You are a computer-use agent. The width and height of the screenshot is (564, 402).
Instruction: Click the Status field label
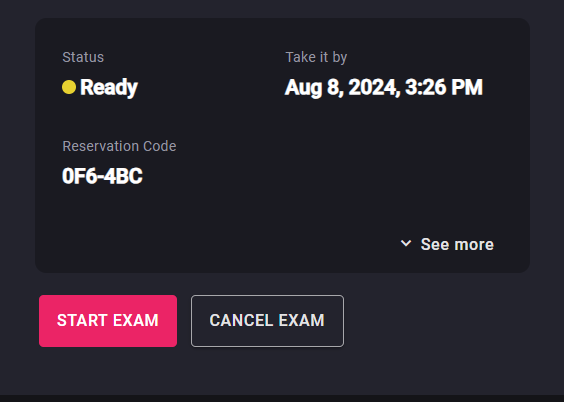pyautogui.click(x=83, y=57)
